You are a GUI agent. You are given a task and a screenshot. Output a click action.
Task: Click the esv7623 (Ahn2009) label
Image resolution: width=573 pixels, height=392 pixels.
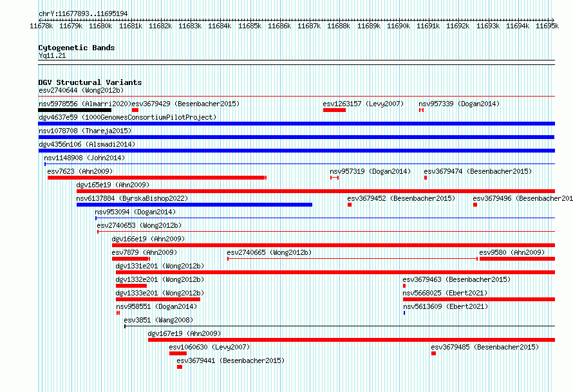coord(80,171)
